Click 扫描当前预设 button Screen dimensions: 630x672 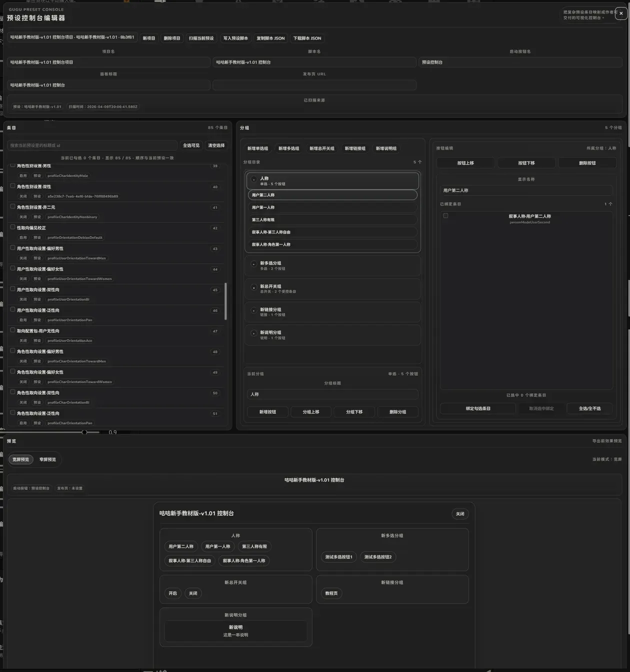click(201, 38)
